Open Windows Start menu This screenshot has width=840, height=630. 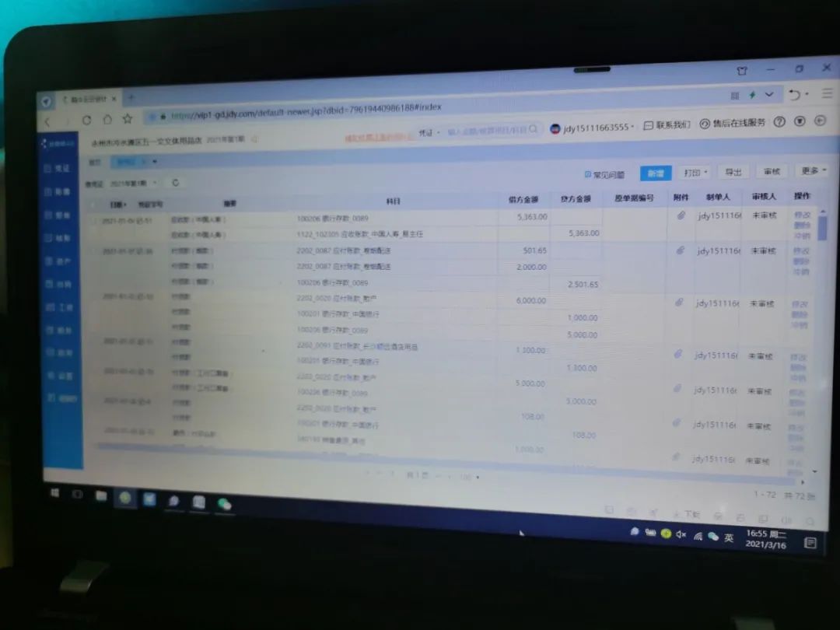pyautogui.click(x=54, y=493)
